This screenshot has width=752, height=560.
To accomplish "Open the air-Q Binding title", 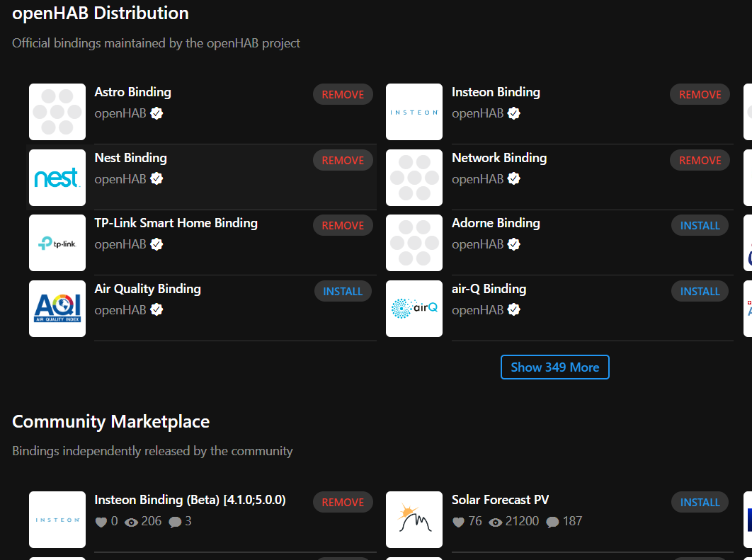I will (489, 289).
